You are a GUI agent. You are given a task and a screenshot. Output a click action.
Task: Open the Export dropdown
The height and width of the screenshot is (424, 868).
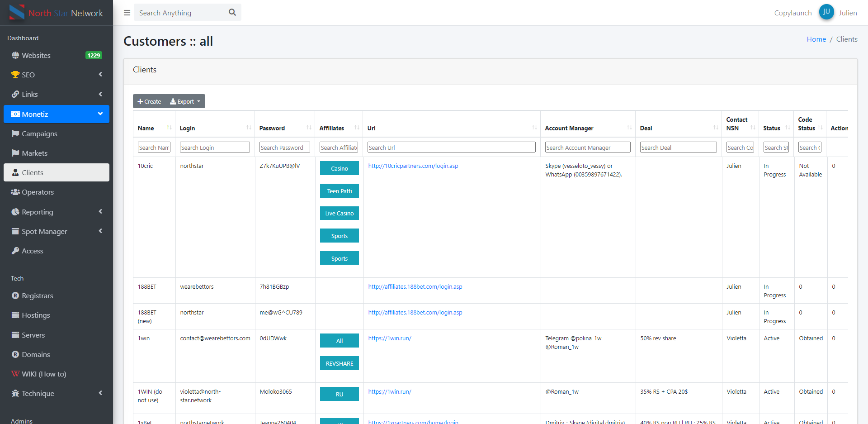[185, 101]
